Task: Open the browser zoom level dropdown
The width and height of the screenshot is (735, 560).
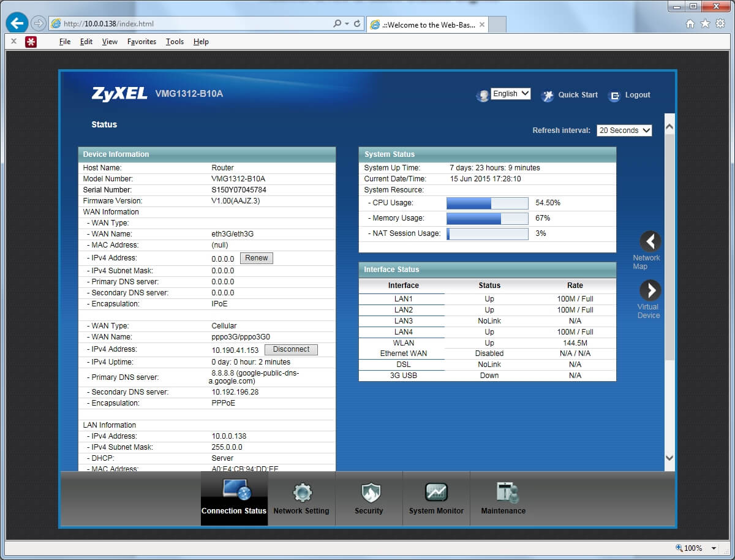Action: coord(714,548)
